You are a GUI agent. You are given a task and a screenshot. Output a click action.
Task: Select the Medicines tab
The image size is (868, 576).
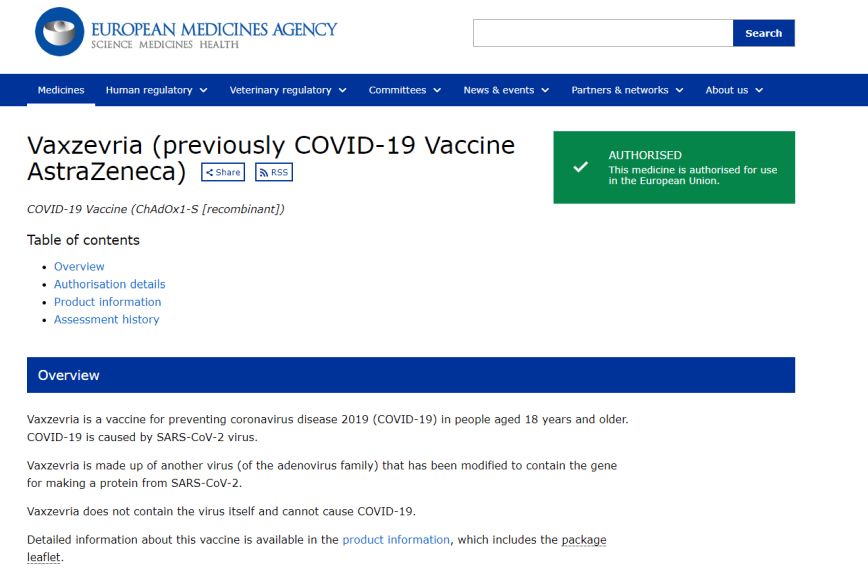tap(61, 90)
